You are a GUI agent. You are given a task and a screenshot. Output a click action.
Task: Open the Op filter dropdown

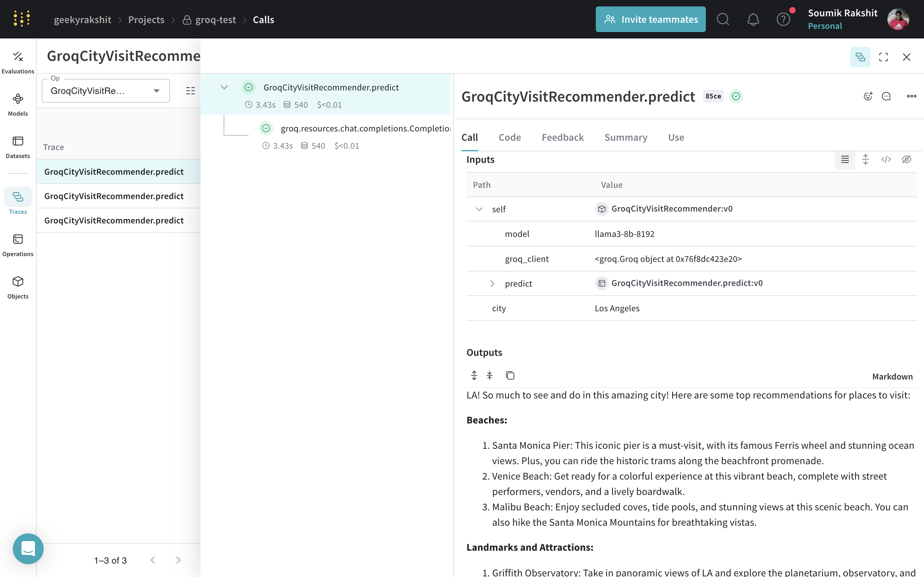pyautogui.click(x=105, y=90)
